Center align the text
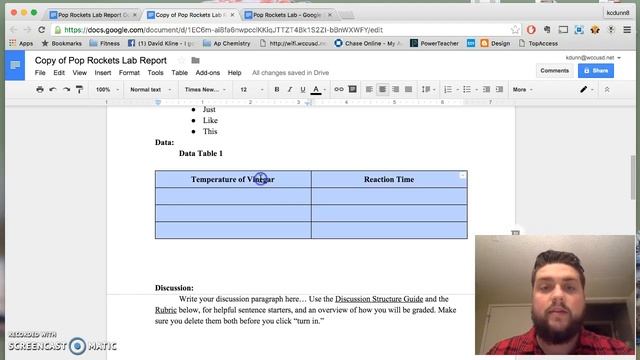 coord(382,89)
